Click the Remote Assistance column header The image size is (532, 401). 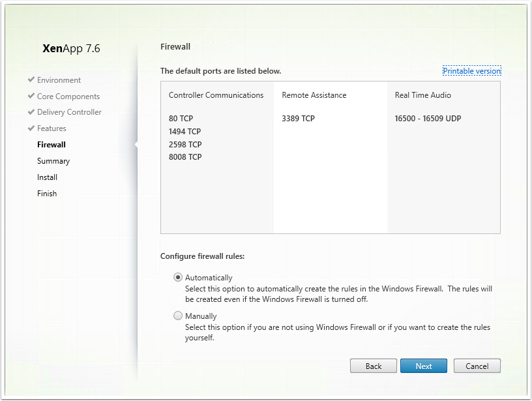click(x=314, y=95)
